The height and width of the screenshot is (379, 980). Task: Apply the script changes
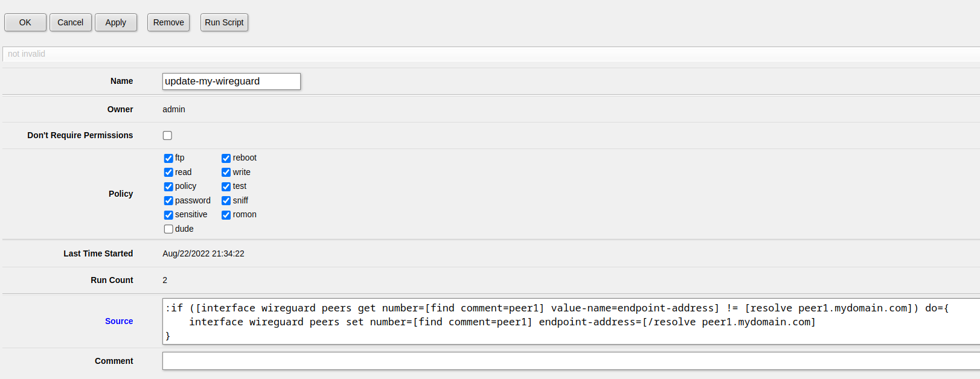point(116,22)
